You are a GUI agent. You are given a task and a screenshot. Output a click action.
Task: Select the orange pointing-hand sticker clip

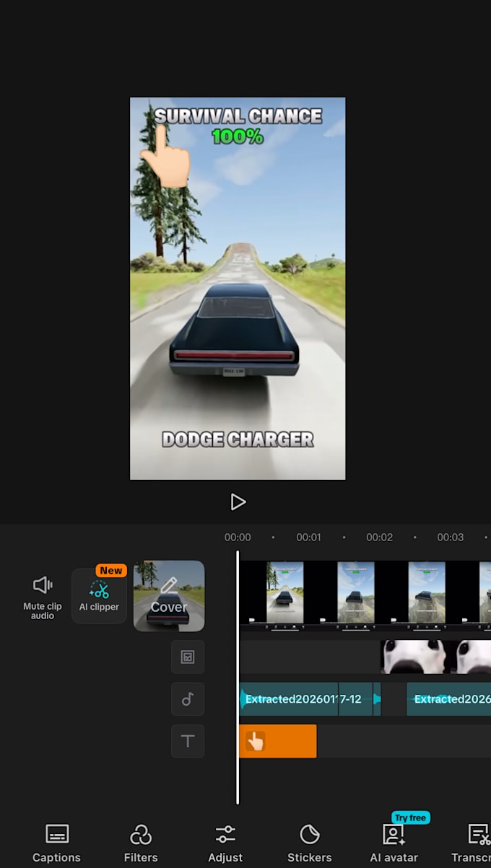click(277, 741)
